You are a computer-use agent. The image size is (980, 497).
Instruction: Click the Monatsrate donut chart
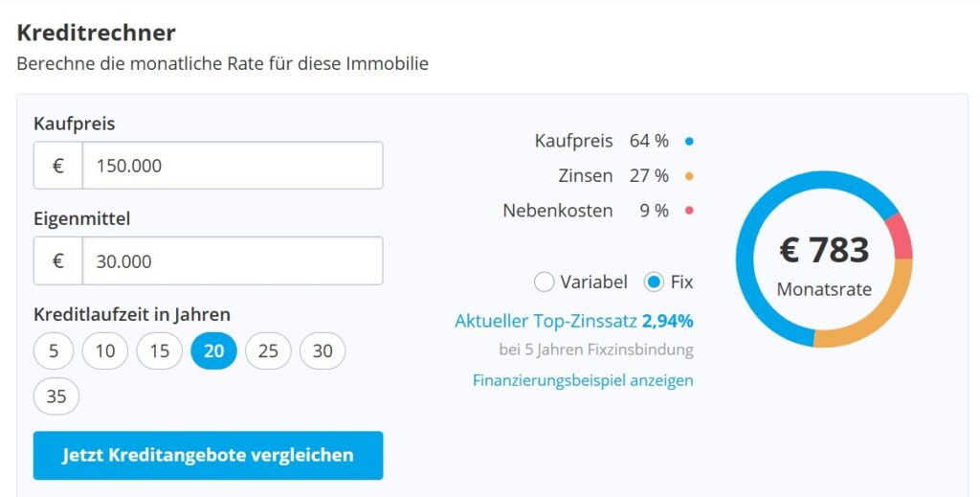pyautogui.click(x=824, y=260)
